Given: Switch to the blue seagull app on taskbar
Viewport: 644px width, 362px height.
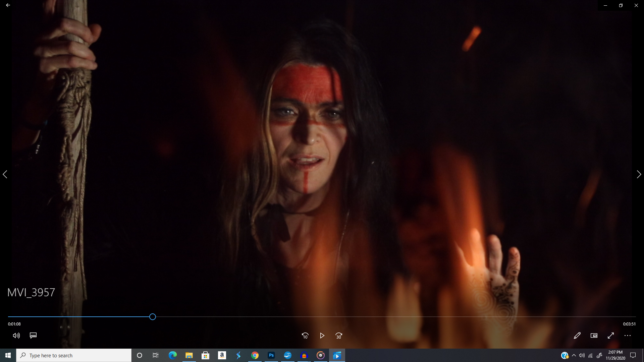Looking at the screenshot, I should click(x=288, y=355).
